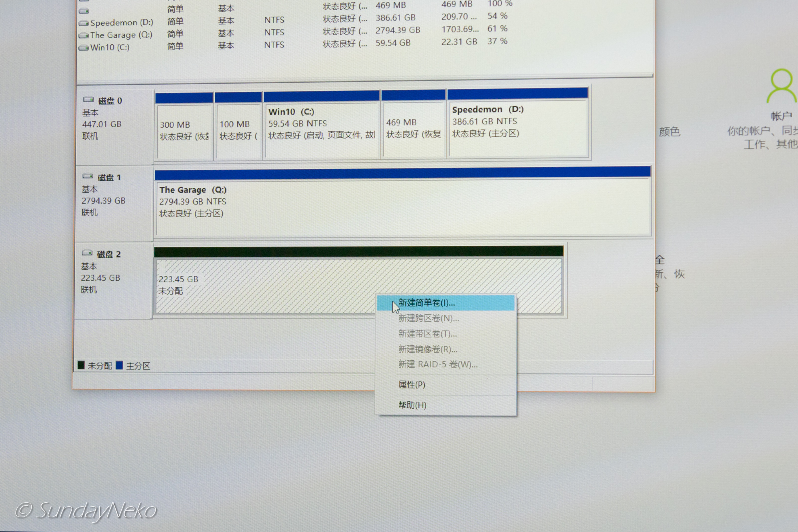Click the disabled 新建跨区卷(N)... menu entry

coord(428,318)
